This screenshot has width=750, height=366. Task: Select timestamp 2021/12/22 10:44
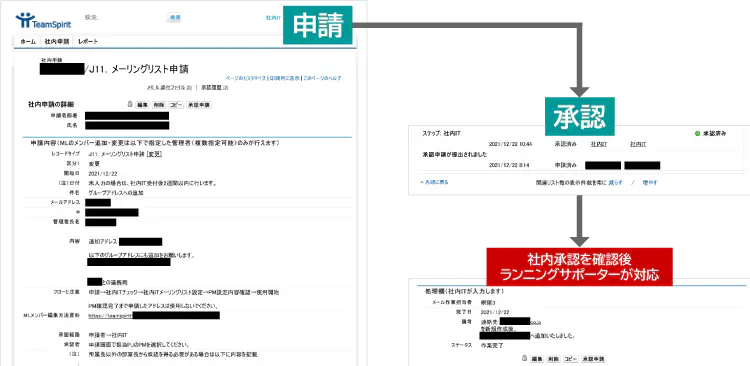(511, 144)
